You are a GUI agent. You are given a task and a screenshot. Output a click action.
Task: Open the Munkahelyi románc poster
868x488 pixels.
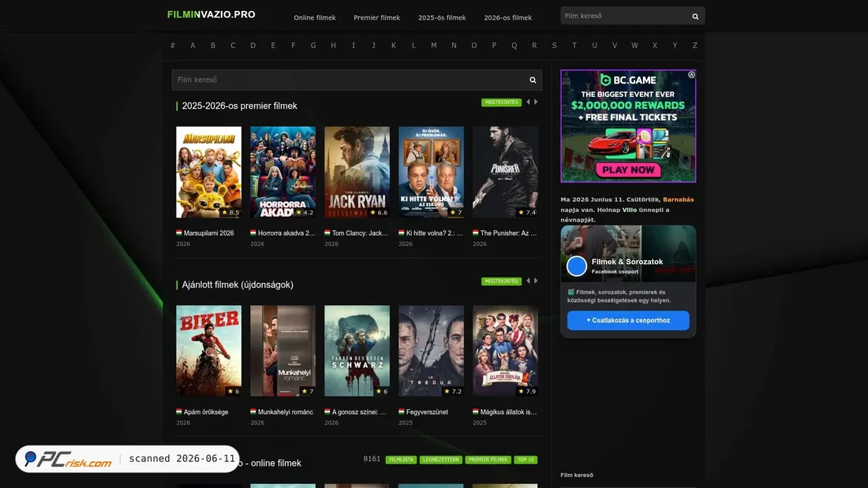(282, 351)
